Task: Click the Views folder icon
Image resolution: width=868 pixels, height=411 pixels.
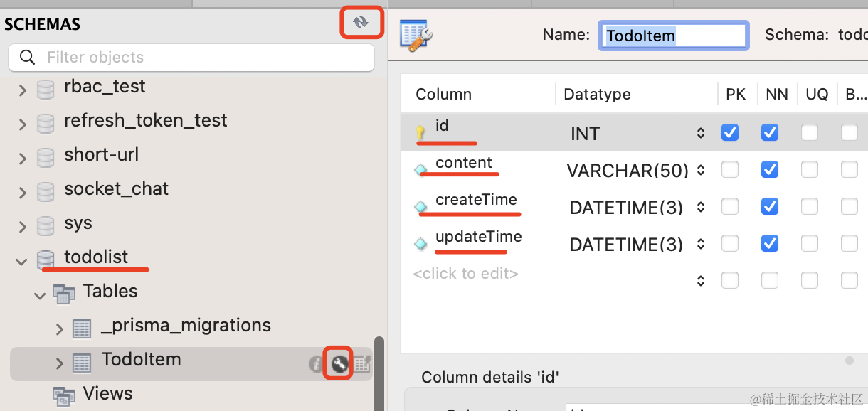Action: click(64, 396)
